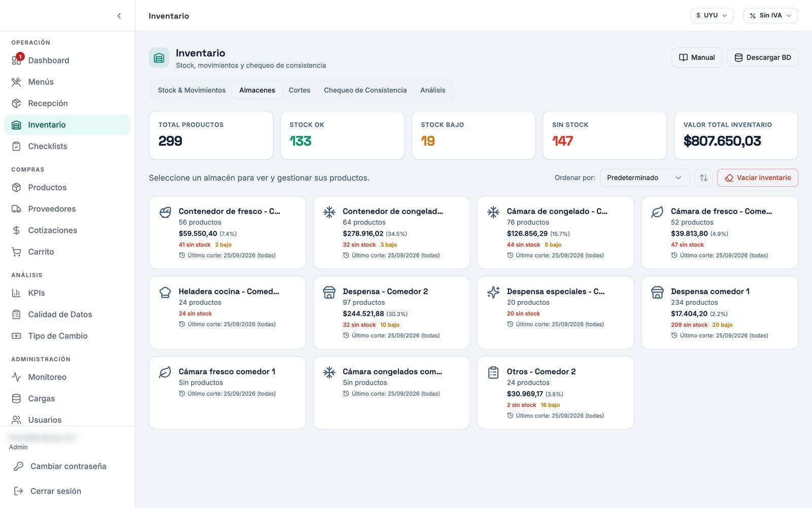
Task: Click the green Inventario page header icon
Action: click(x=159, y=58)
